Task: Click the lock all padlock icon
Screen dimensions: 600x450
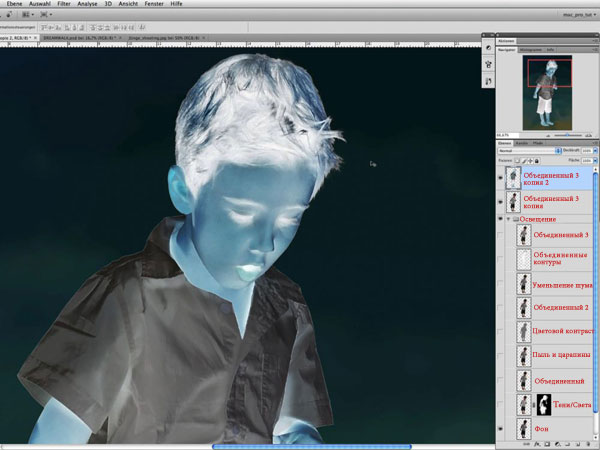Action: tap(537, 161)
